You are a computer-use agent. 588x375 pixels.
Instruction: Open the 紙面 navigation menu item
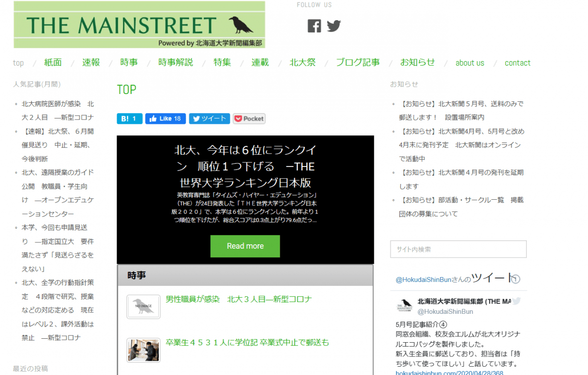[52, 63]
